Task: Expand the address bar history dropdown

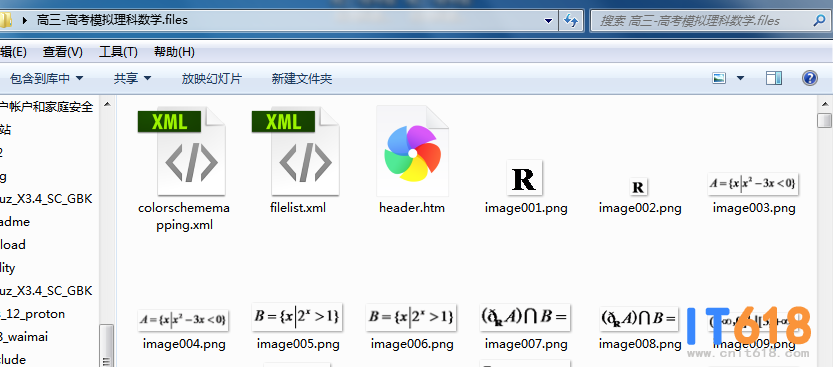Action: 549,21
